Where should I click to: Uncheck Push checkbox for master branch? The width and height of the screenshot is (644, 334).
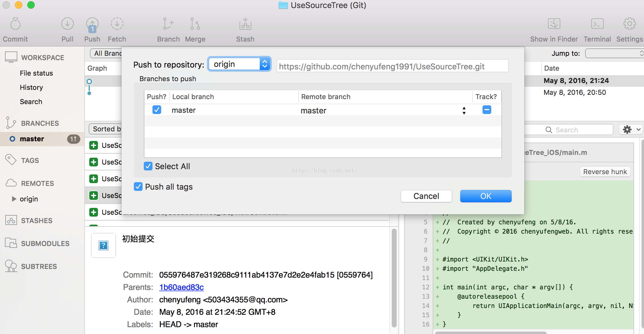coord(157,110)
